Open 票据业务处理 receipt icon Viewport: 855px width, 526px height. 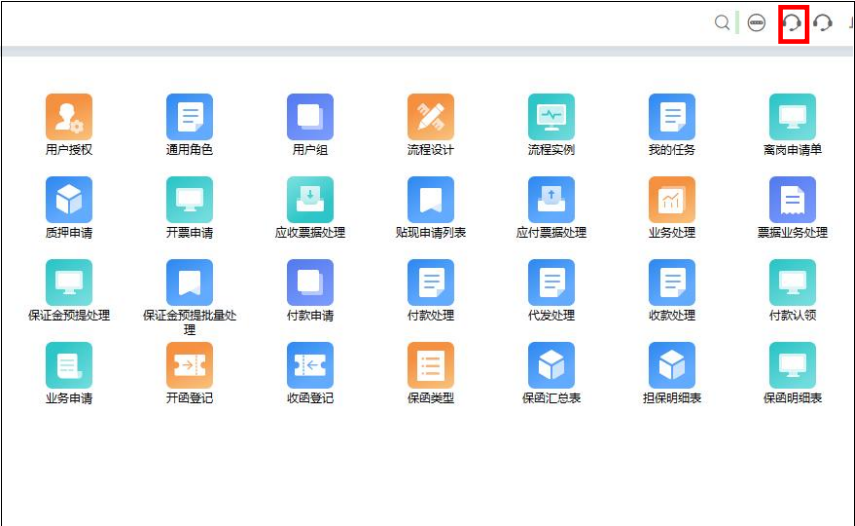pyautogui.click(x=792, y=199)
